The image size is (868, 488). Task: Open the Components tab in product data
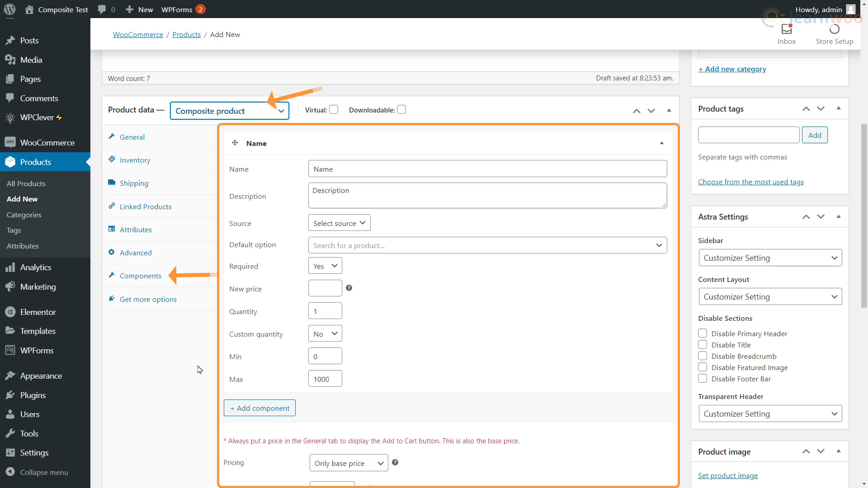141,275
